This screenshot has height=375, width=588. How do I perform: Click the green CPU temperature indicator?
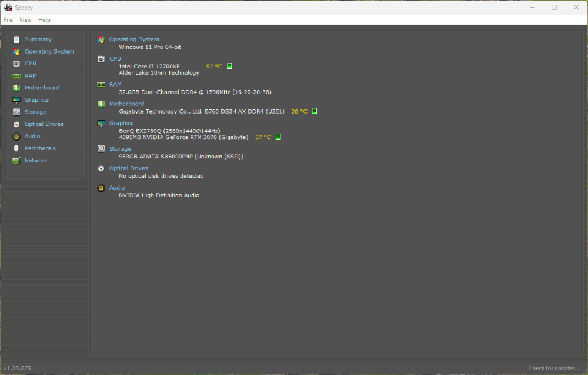click(x=229, y=66)
